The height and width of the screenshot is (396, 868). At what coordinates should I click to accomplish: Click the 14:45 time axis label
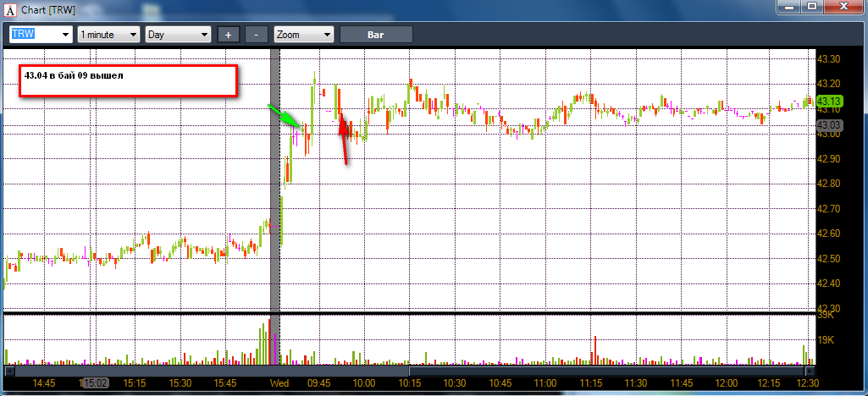click(x=44, y=382)
